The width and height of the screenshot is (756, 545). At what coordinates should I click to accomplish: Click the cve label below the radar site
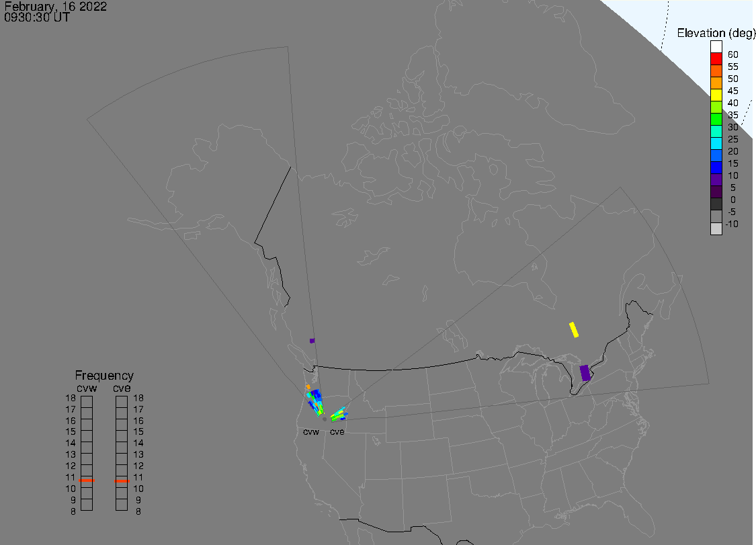pyautogui.click(x=337, y=431)
